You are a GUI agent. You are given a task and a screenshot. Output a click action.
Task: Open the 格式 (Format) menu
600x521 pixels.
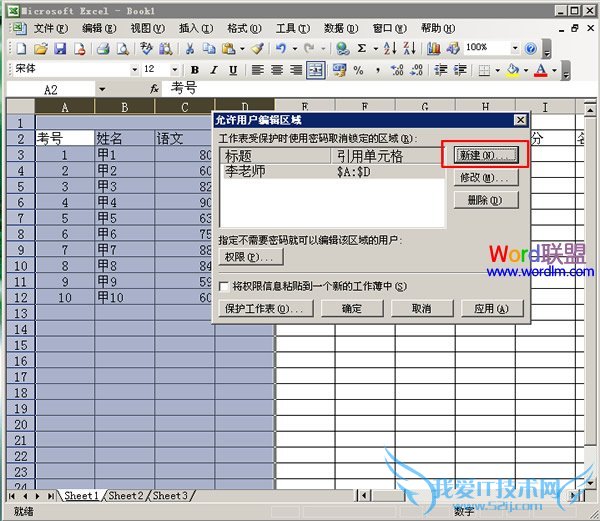(x=244, y=28)
